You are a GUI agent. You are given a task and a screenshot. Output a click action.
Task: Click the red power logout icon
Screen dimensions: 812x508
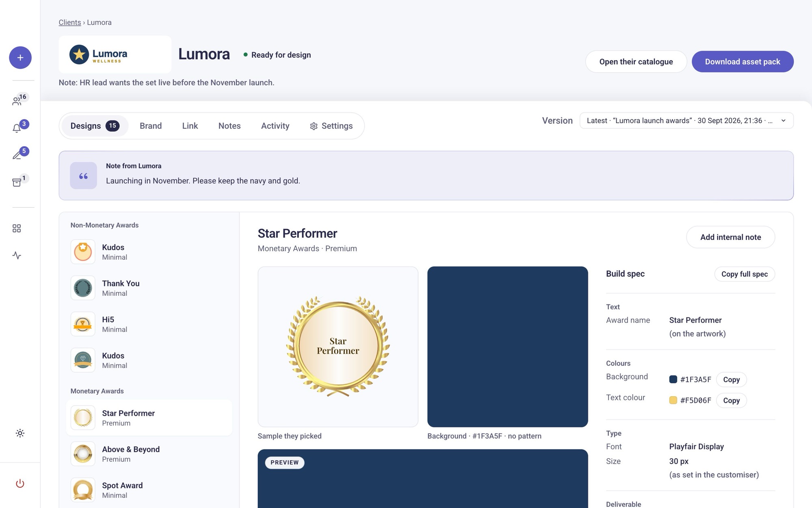coord(20,484)
